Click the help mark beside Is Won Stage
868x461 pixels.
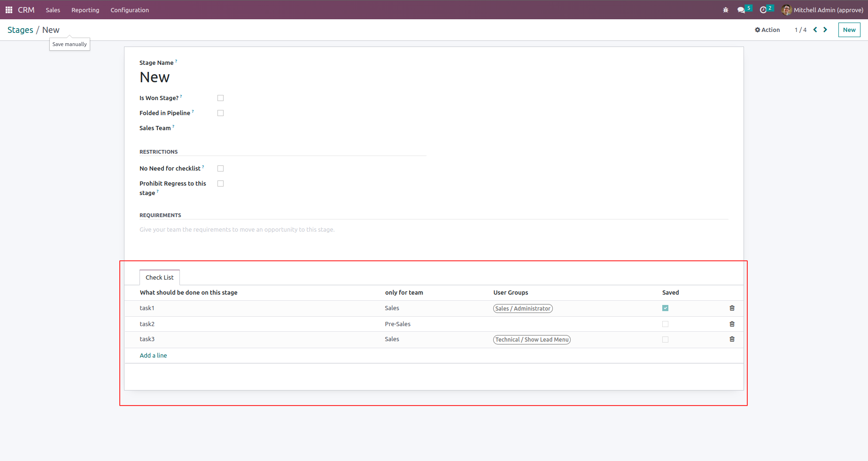click(181, 96)
